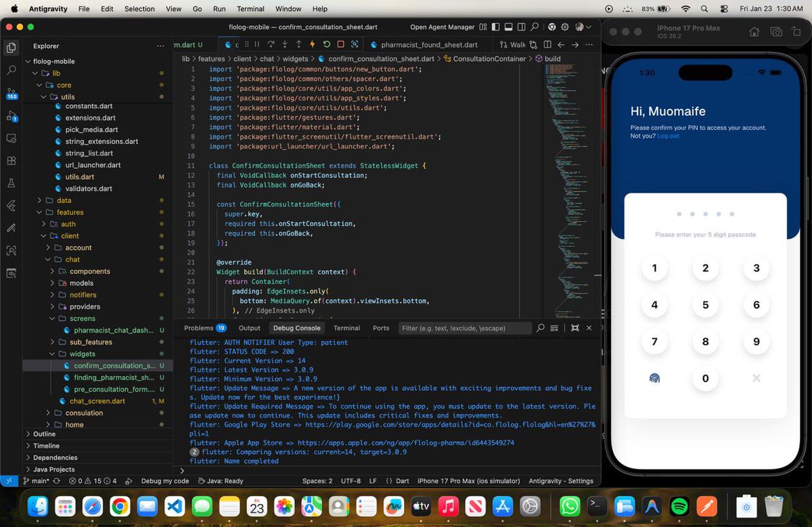Click Step Out in debug toolbar

coord(298,45)
